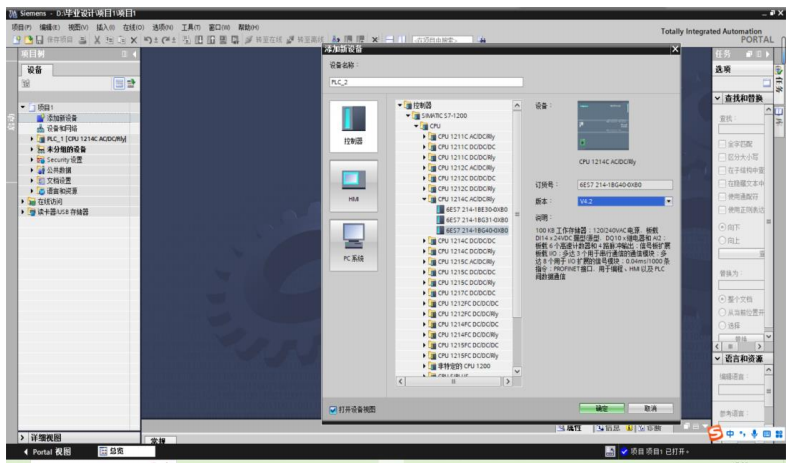The height and width of the screenshot is (463, 788).
Task: Click the 订货号 field in dialog
Action: click(625, 184)
